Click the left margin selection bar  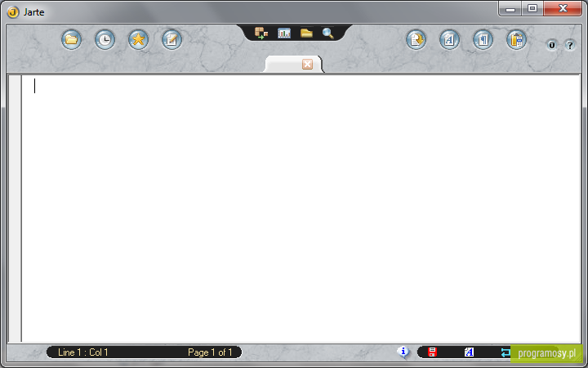point(16,209)
